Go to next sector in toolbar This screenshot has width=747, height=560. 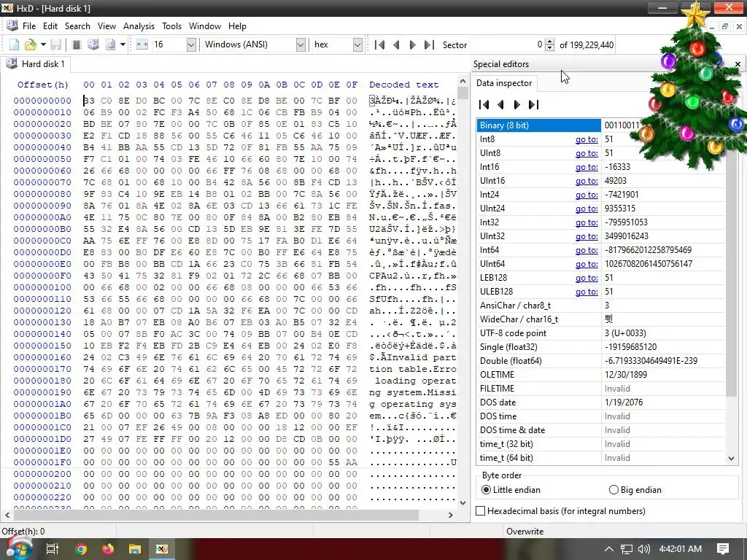pyautogui.click(x=413, y=44)
